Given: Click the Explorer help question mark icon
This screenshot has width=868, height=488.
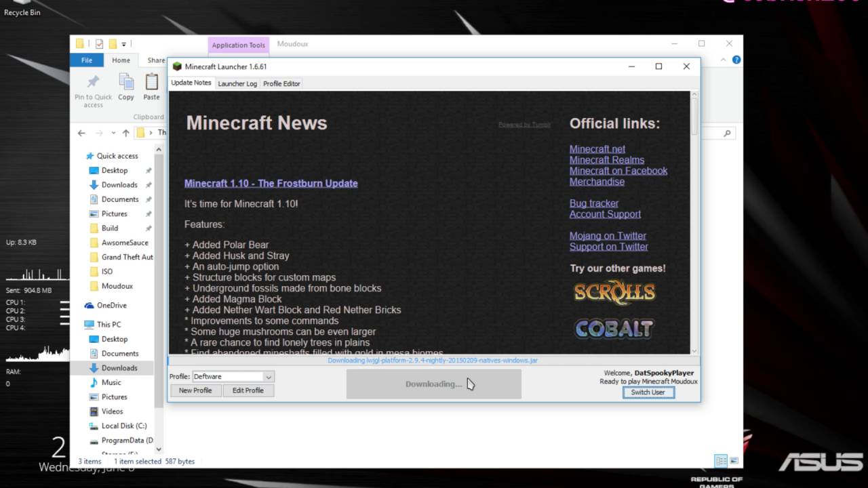Looking at the screenshot, I should tap(736, 60).
